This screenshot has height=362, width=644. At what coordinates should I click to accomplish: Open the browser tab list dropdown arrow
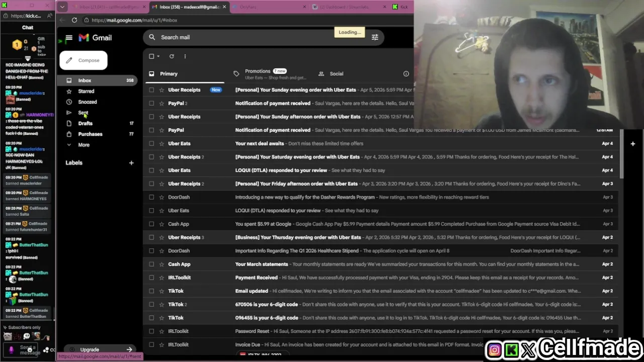[62, 7]
